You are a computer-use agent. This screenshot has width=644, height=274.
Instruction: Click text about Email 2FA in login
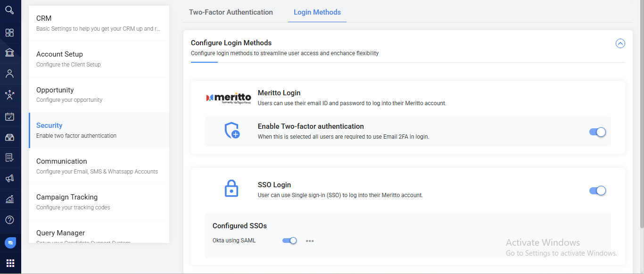(x=343, y=137)
